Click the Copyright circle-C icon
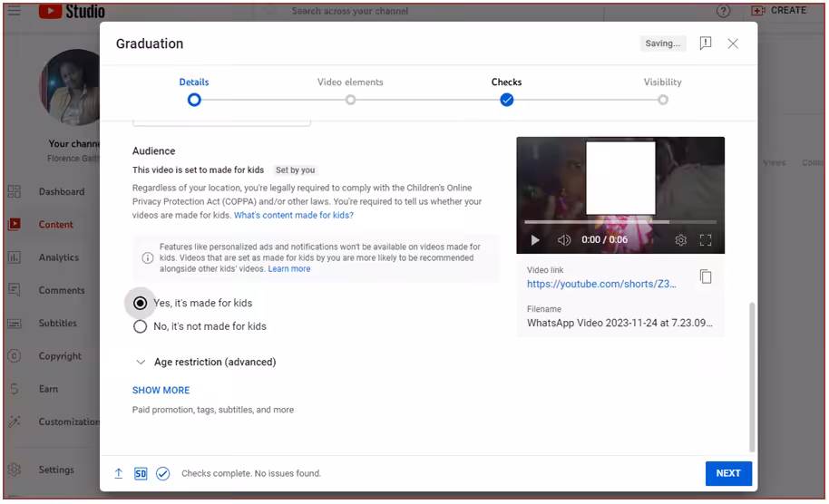 (x=15, y=356)
